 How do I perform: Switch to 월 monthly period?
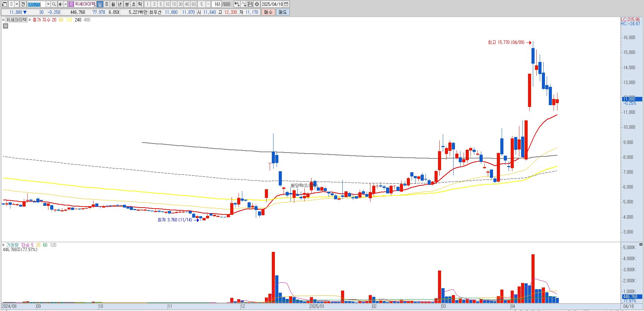(x=113, y=4)
